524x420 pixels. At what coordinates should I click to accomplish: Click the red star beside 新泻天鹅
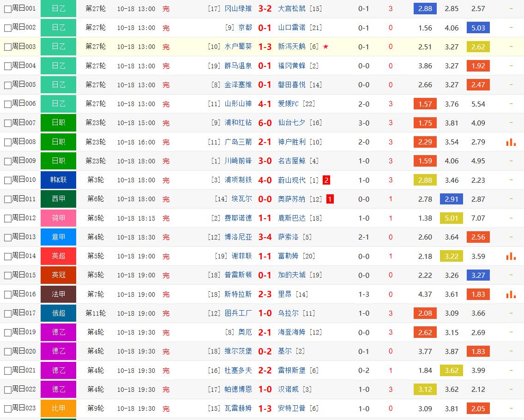(326, 47)
